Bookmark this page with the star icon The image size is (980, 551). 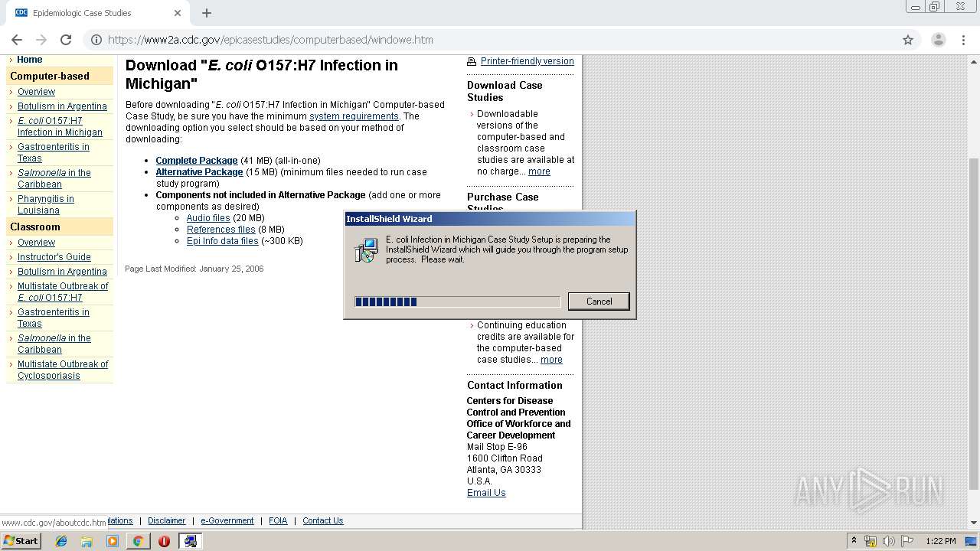pos(908,40)
